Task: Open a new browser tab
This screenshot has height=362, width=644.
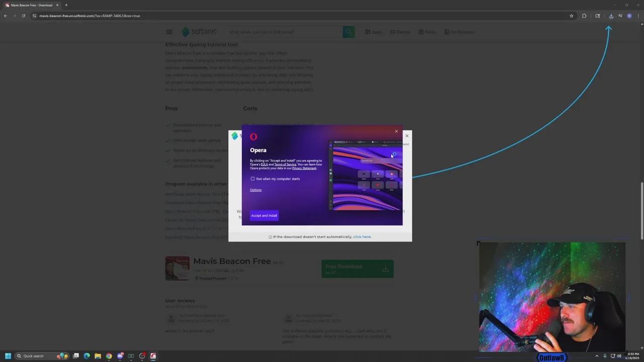Action: coord(66,5)
